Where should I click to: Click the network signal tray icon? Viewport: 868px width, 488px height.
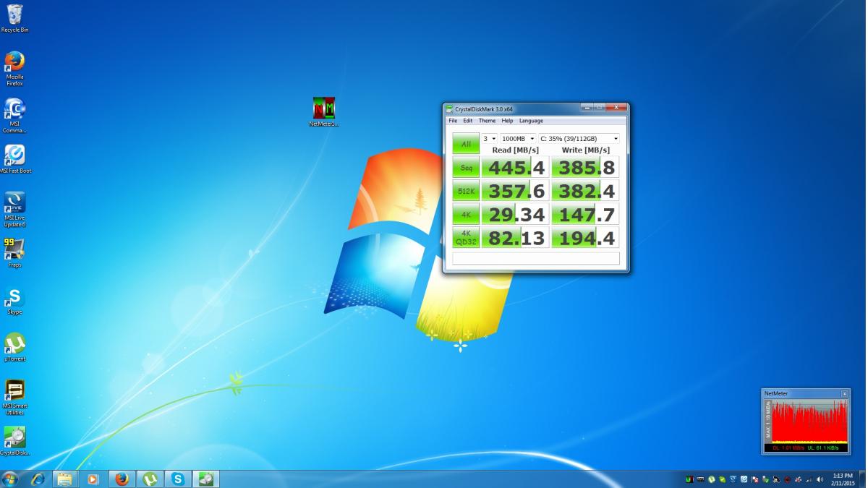(809, 479)
